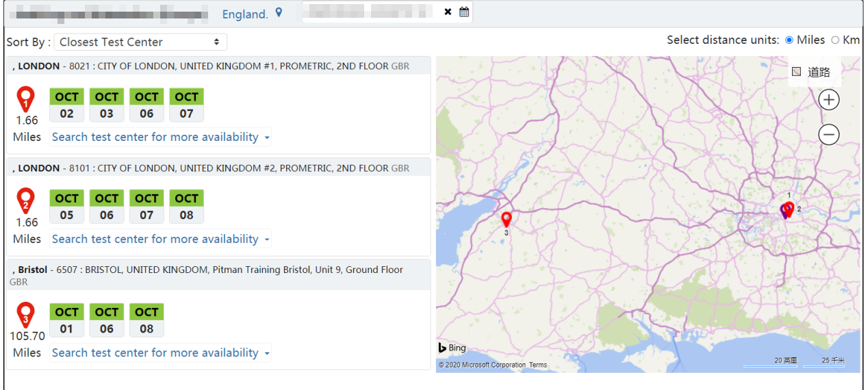Zoom out on the map
The height and width of the screenshot is (390, 868).
point(829,135)
